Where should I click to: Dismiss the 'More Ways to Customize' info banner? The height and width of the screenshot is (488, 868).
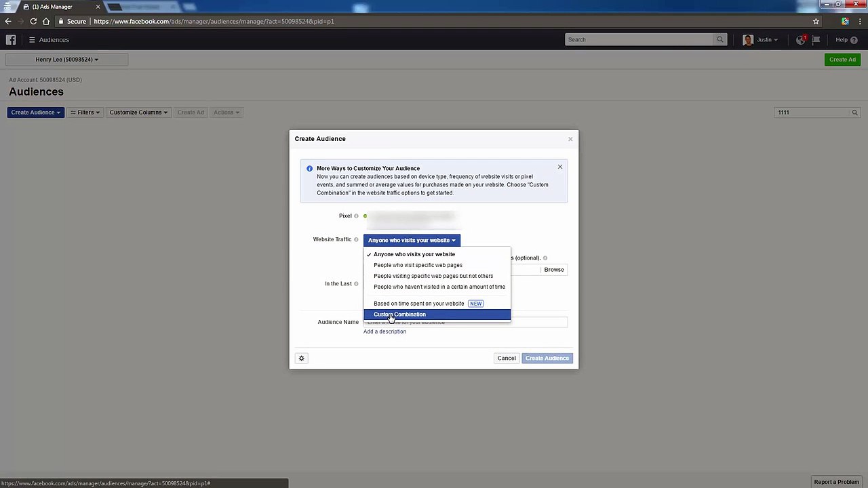pyautogui.click(x=560, y=167)
